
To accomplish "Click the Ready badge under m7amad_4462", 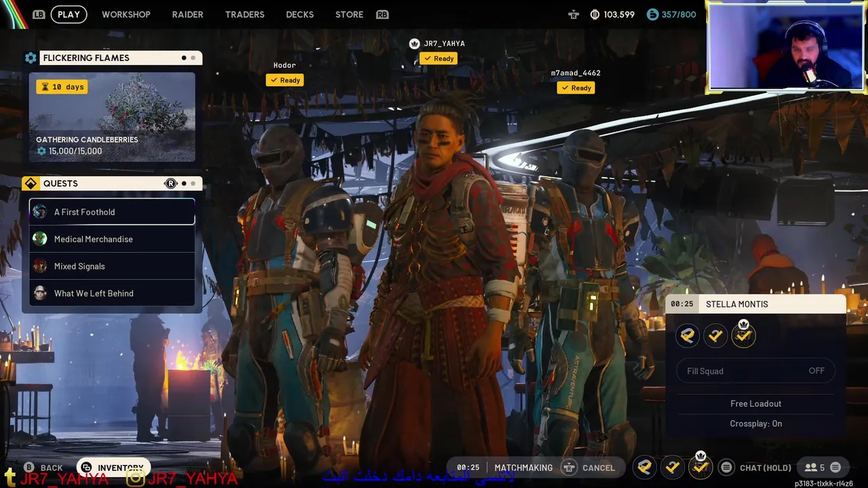I will point(576,88).
